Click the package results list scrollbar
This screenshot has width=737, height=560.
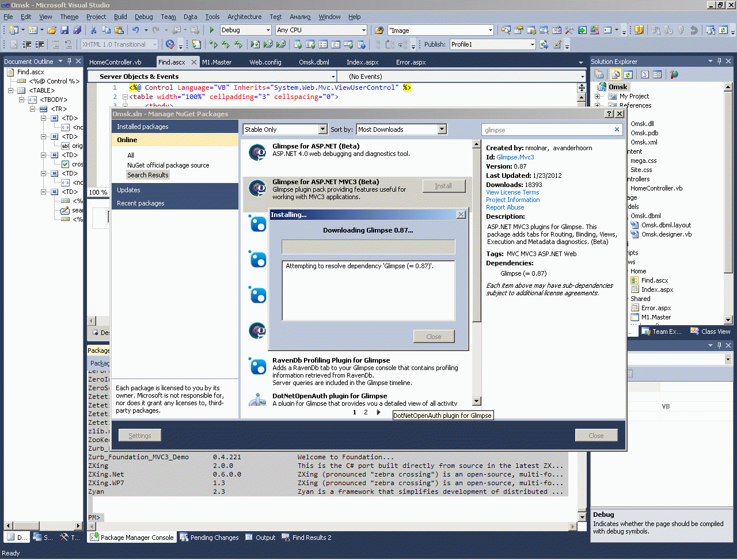tap(476, 273)
